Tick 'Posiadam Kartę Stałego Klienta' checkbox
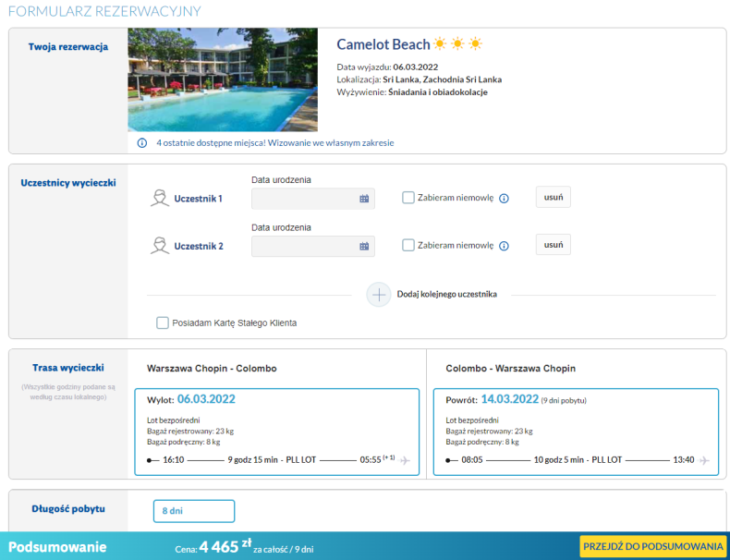This screenshot has width=730, height=560. 163,323
